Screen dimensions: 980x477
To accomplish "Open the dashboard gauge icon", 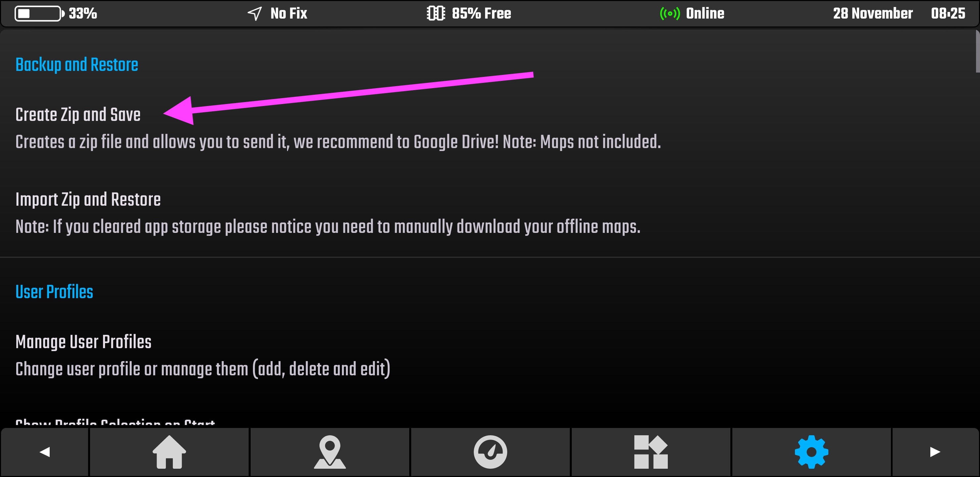I will (490, 452).
